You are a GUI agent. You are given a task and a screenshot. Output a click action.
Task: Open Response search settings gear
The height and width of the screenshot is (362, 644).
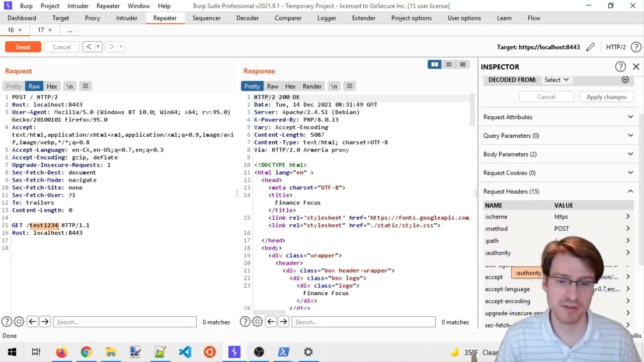258,322
